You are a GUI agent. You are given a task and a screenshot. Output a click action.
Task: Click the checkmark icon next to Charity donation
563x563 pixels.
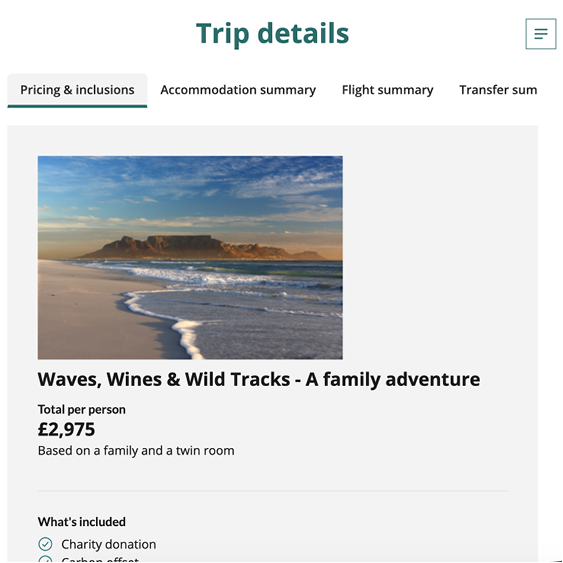click(45, 544)
